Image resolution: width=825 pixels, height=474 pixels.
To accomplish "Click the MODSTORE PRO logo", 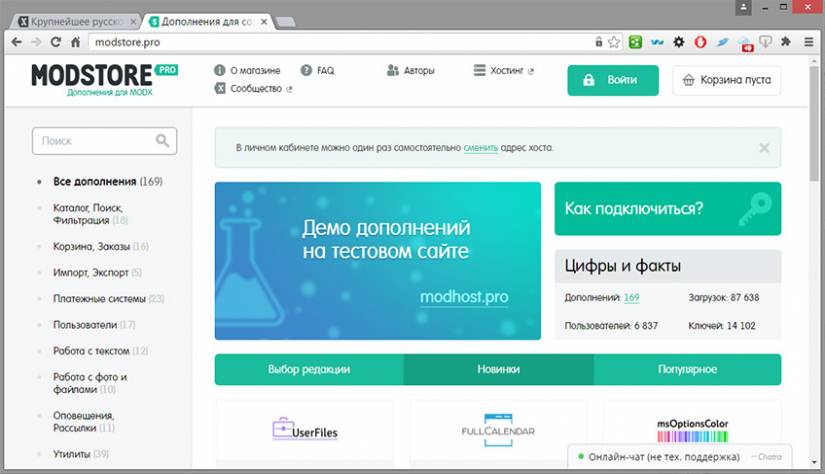I will pyautogui.click(x=104, y=79).
